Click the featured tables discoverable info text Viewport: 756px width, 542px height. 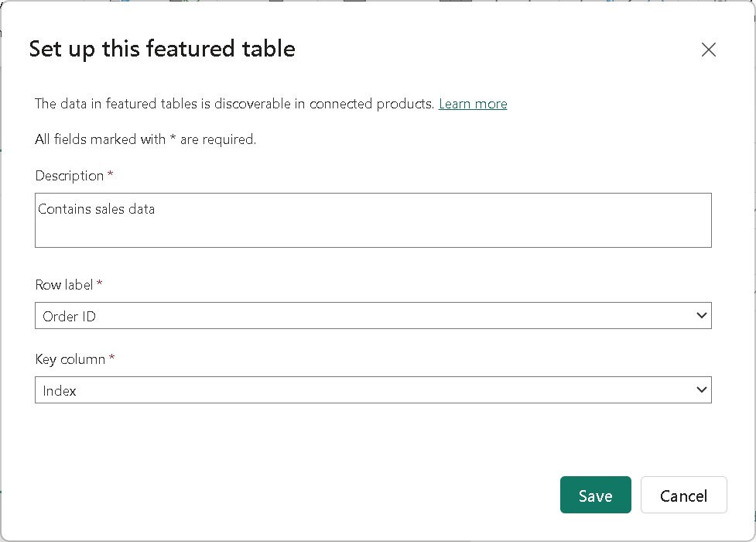(234, 104)
